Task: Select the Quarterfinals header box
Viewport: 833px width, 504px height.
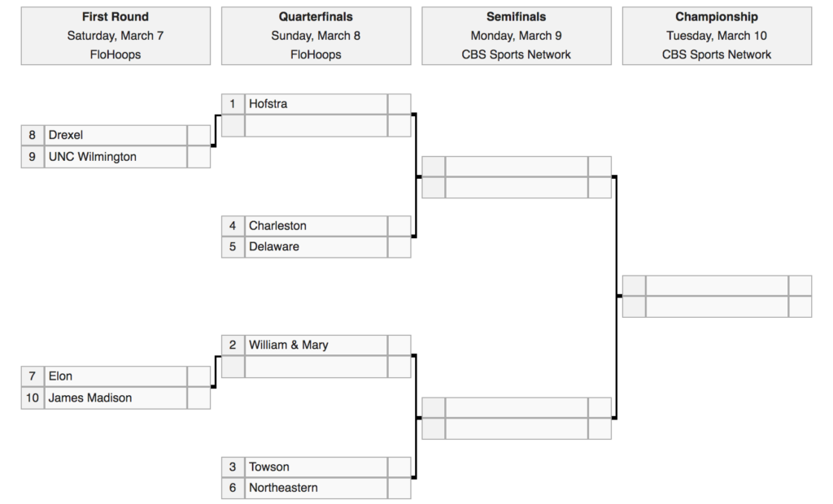Action: (316, 36)
